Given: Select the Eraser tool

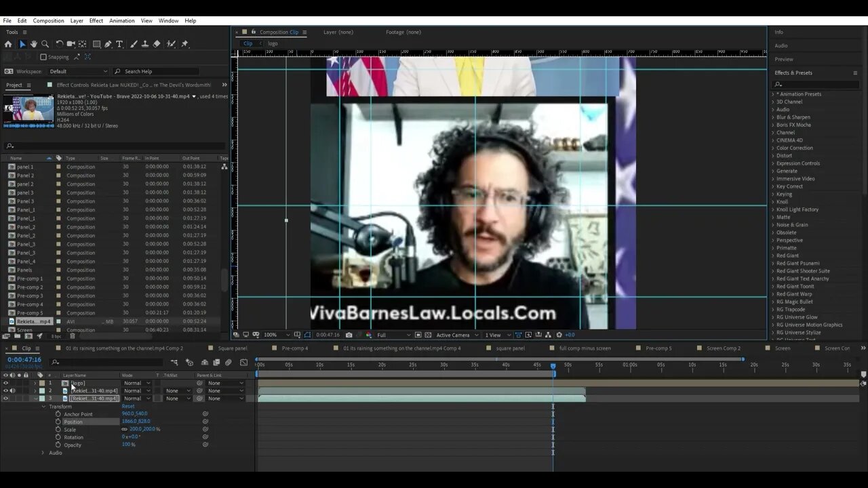Looking at the screenshot, I should click(x=157, y=44).
